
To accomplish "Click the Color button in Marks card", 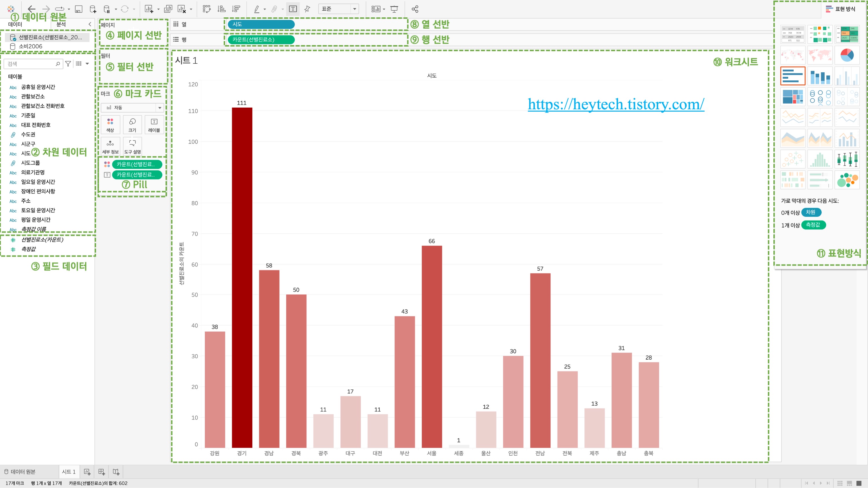I will click(110, 125).
